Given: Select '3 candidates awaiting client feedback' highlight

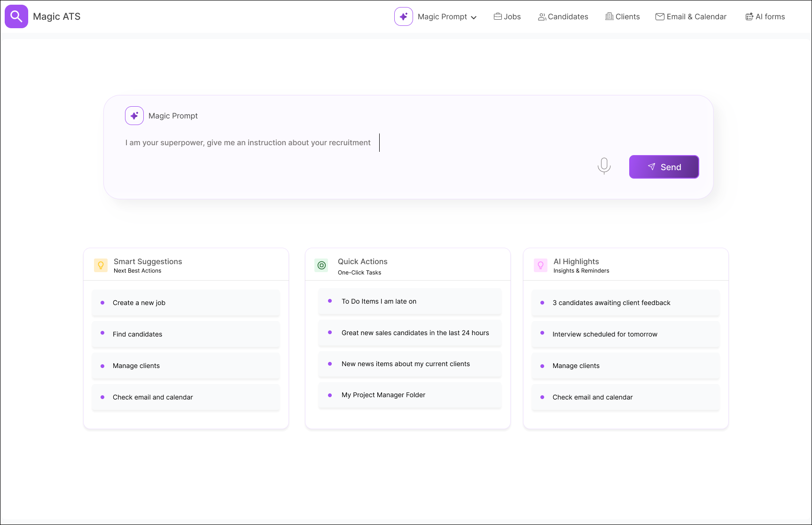Looking at the screenshot, I should click(625, 303).
